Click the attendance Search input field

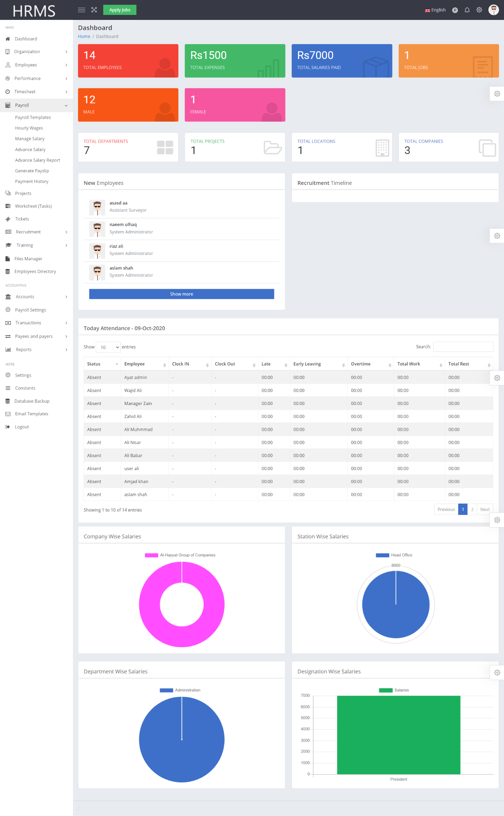(x=463, y=347)
